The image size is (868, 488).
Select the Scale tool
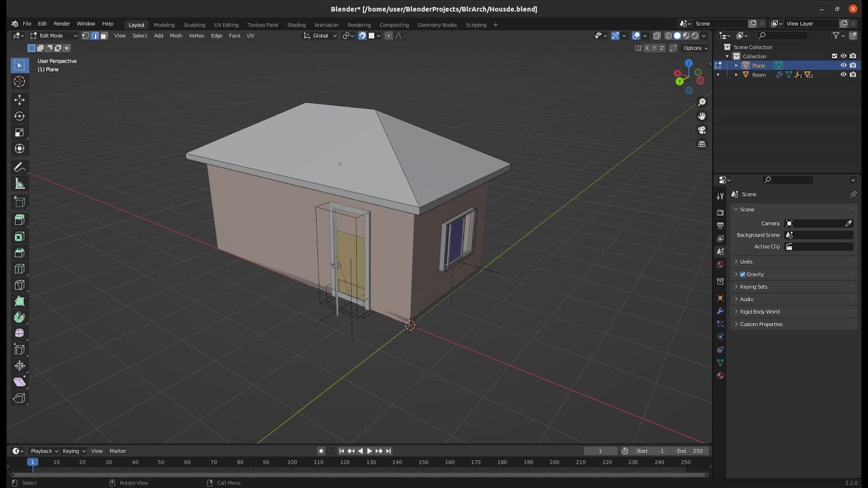[x=20, y=132]
